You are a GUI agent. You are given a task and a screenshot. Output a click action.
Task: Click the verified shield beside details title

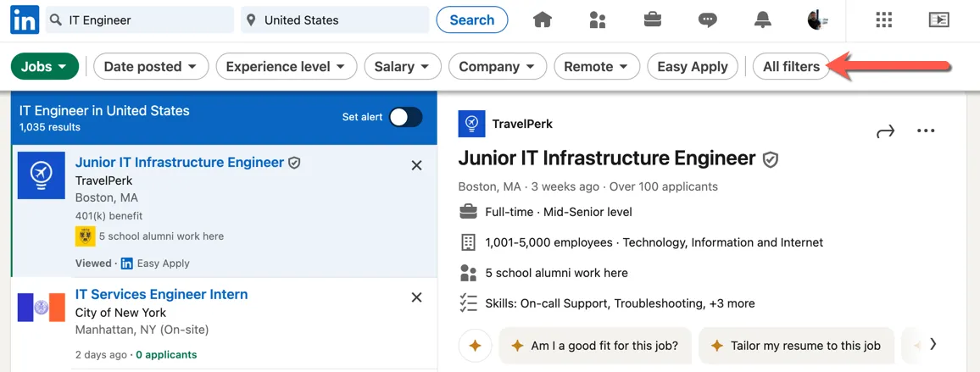point(771,160)
